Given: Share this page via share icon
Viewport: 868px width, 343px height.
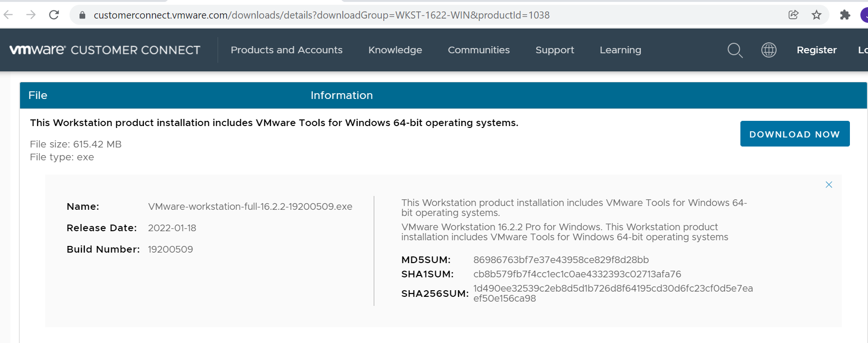Looking at the screenshot, I should (x=793, y=15).
